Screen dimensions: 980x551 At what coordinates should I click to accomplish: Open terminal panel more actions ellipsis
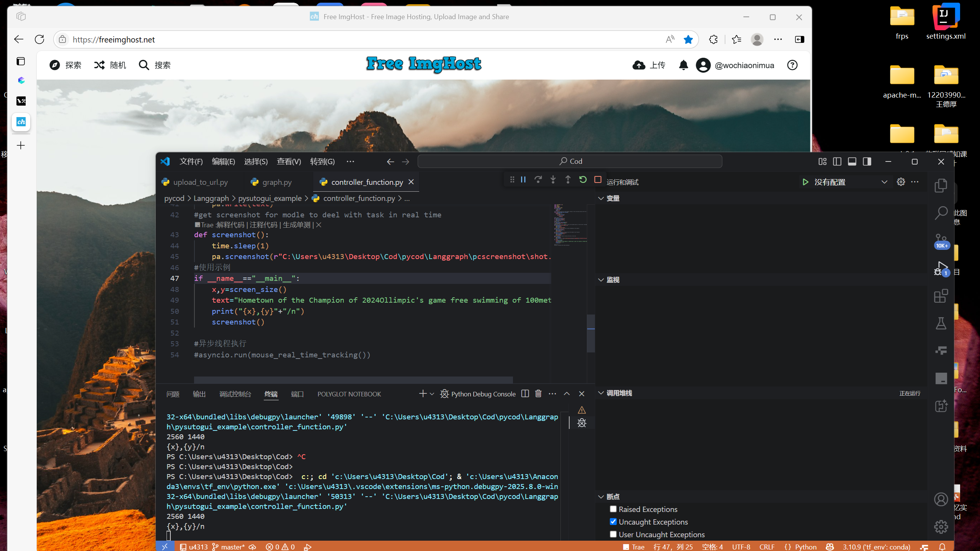(x=552, y=394)
